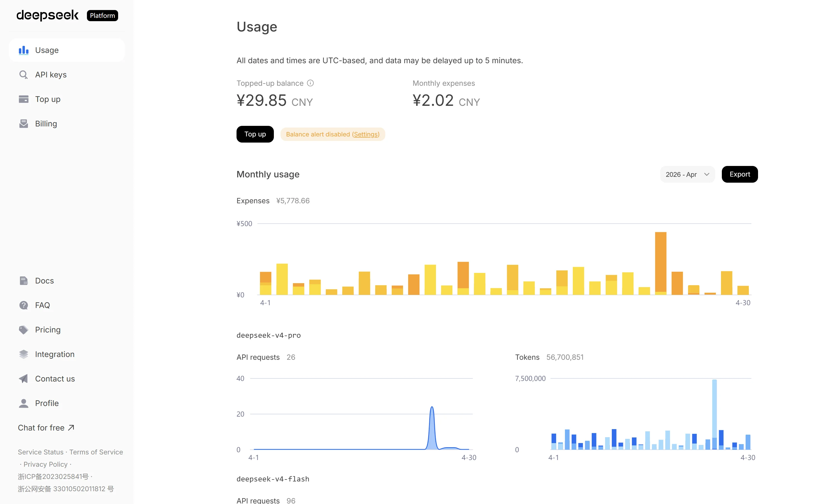The height and width of the screenshot is (504, 838).
Task: Click the API keys magnifier icon
Action: click(x=23, y=75)
